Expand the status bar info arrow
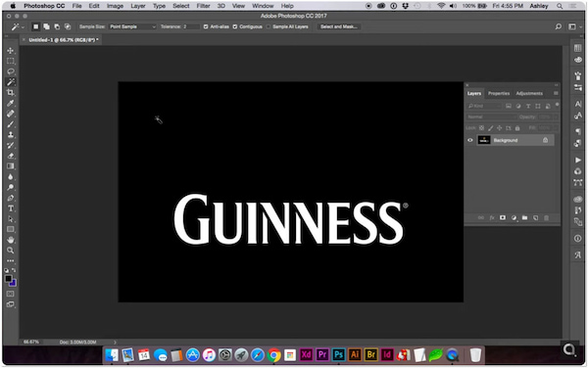Screen dimensions: 588x368 (115, 342)
